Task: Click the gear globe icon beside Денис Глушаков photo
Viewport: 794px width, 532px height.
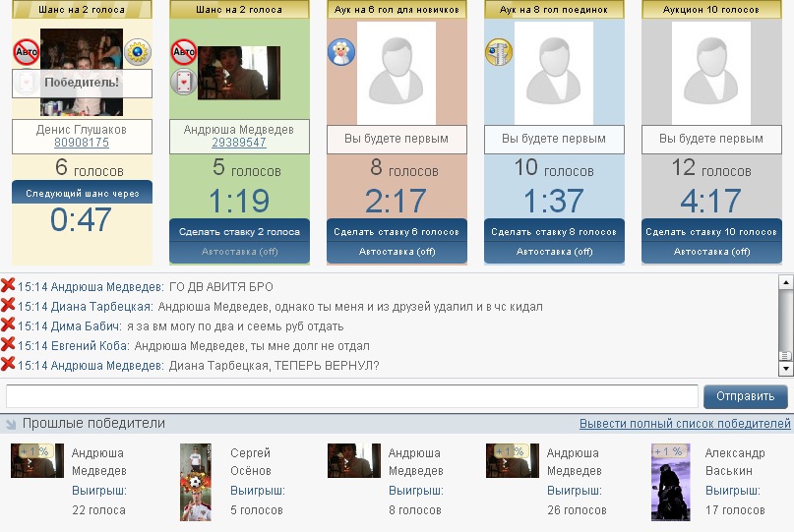Action: [x=138, y=52]
